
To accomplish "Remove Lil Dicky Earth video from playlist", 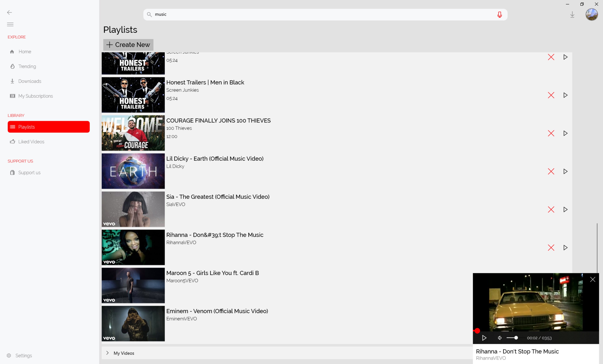I will click(551, 171).
